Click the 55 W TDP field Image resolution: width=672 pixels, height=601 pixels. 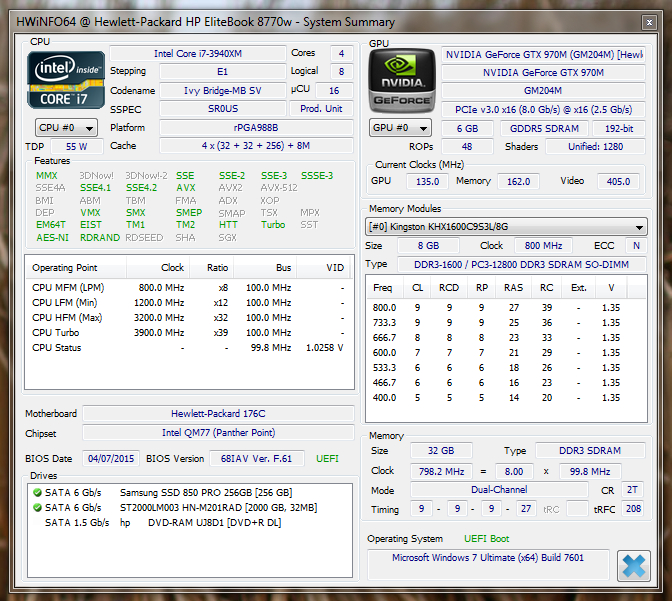click(77, 146)
